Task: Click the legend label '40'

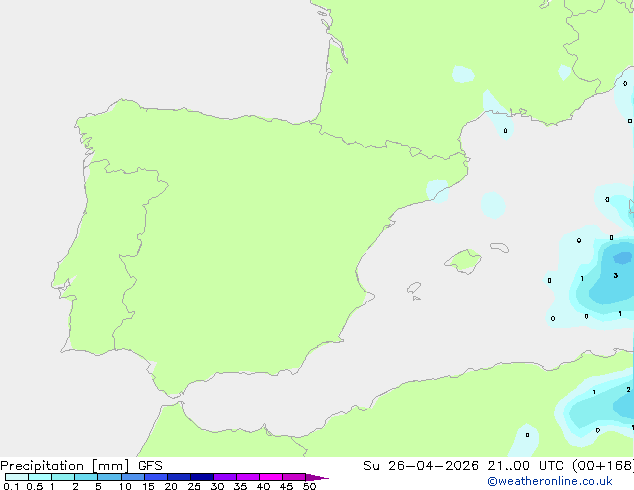Action: coord(263,486)
